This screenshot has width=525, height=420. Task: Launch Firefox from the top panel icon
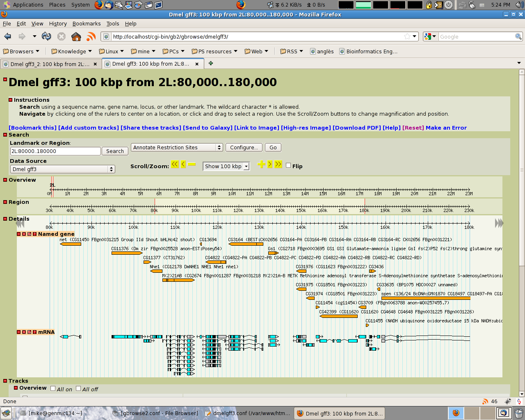99,5
